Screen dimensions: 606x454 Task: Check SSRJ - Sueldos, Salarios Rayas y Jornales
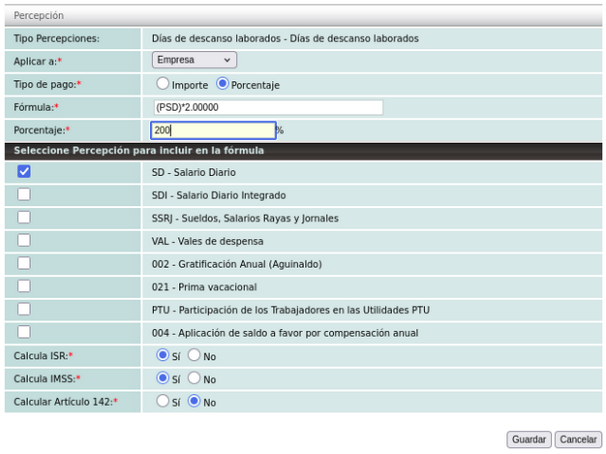pyautogui.click(x=24, y=218)
